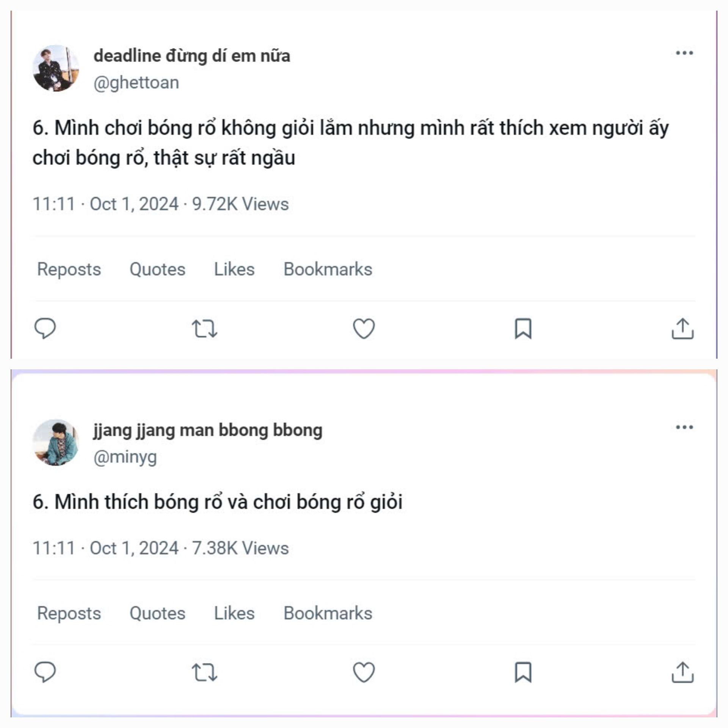Like the @ghettoan post
This screenshot has height=728, width=728.
[364, 328]
